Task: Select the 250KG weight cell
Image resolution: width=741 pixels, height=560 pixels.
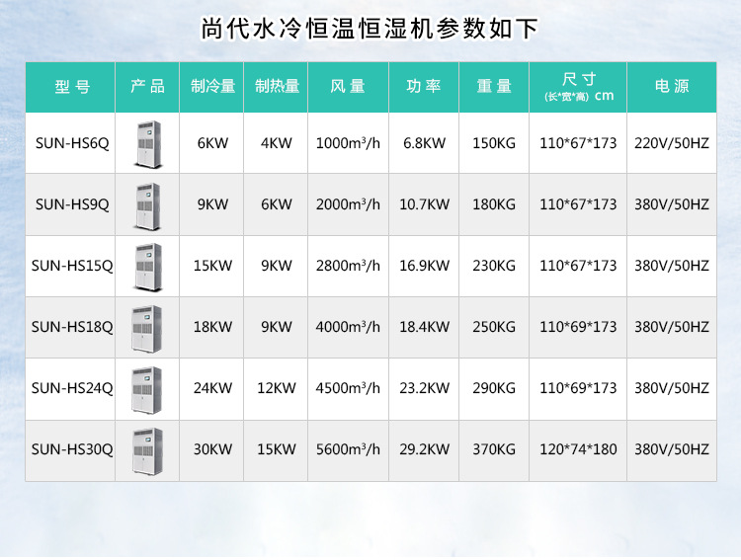Action: tap(494, 327)
